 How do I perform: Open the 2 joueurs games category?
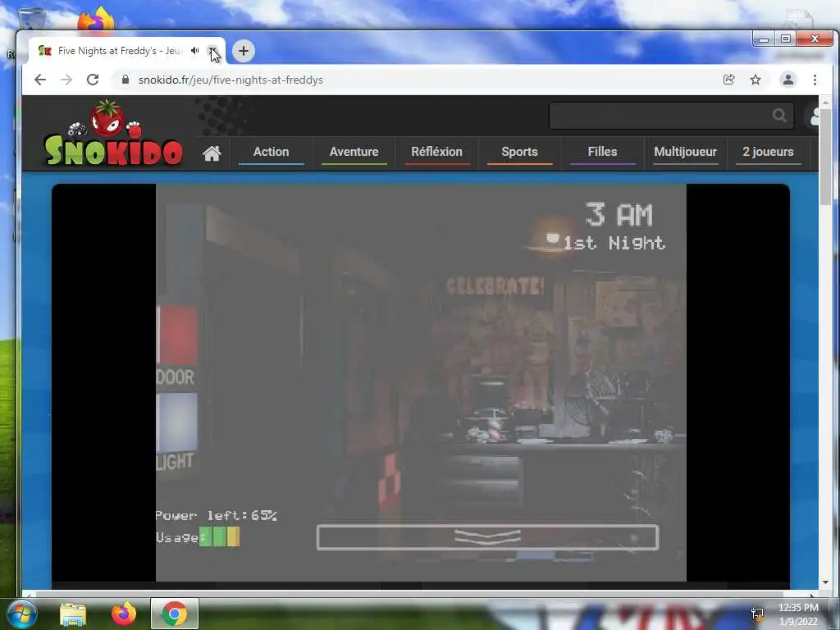coord(768,152)
